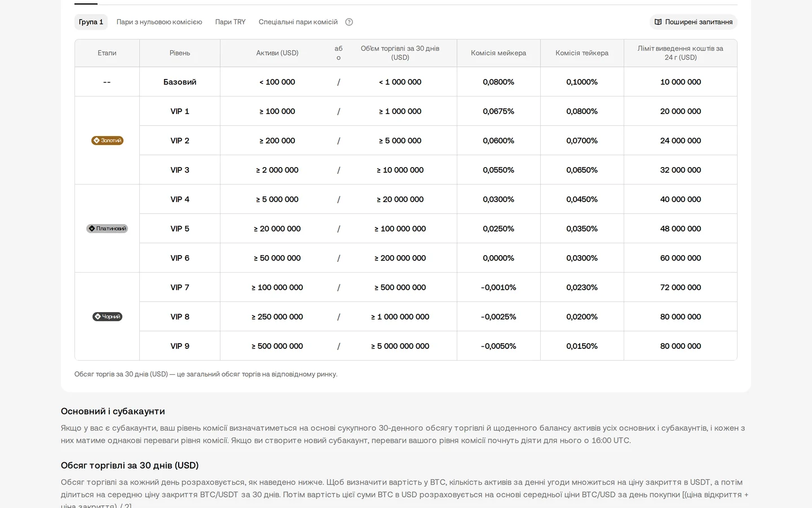
Task: Click the Рівень column header
Action: [180, 53]
